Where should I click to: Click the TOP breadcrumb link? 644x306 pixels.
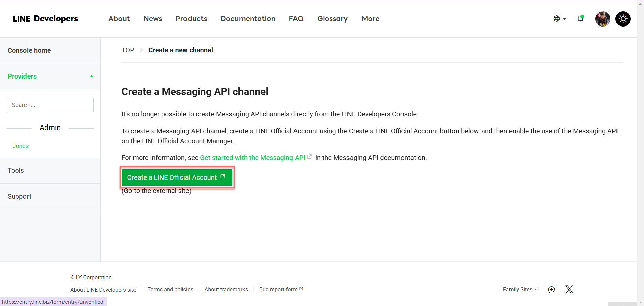(128, 50)
